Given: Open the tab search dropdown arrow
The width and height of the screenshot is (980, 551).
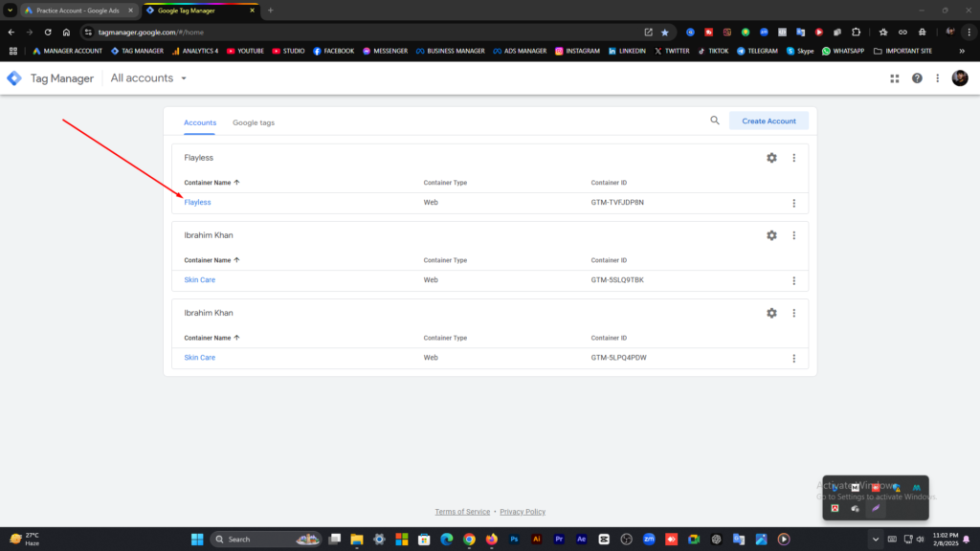Looking at the screenshot, I should coord(10,10).
